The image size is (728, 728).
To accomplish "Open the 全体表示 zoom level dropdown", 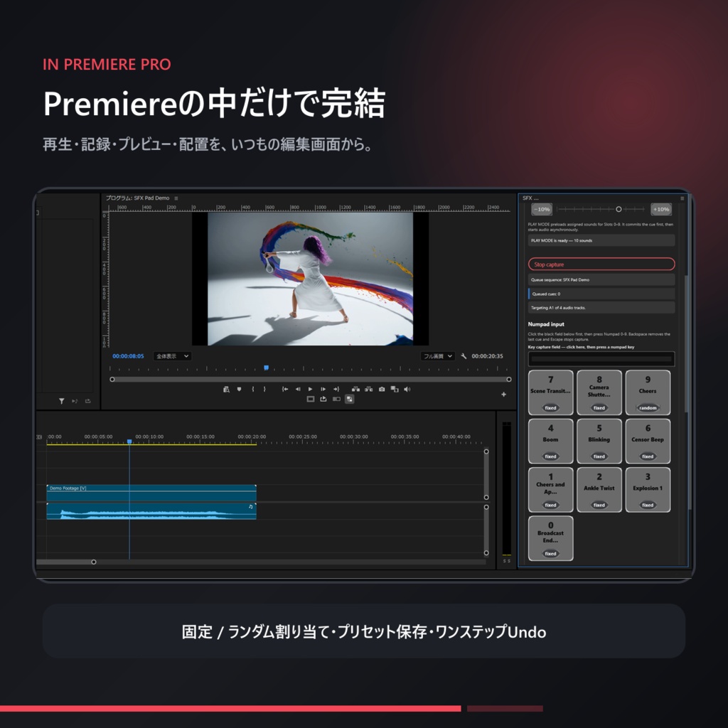I will [x=172, y=356].
